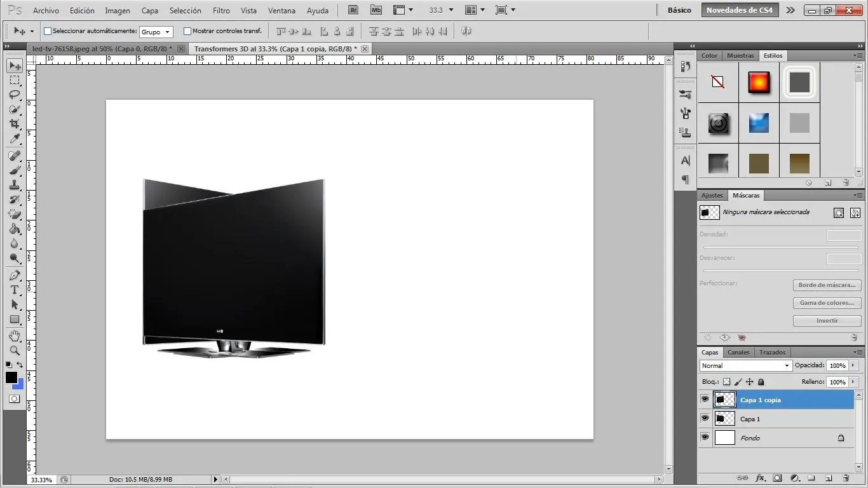Select the Rectangle shape tool
The height and width of the screenshot is (488, 868).
[15, 319]
